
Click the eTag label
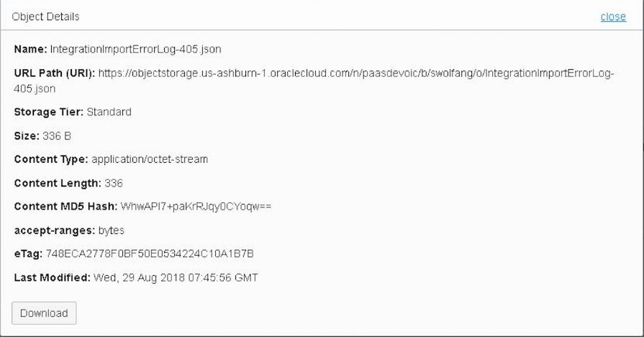pyautogui.click(x=28, y=254)
